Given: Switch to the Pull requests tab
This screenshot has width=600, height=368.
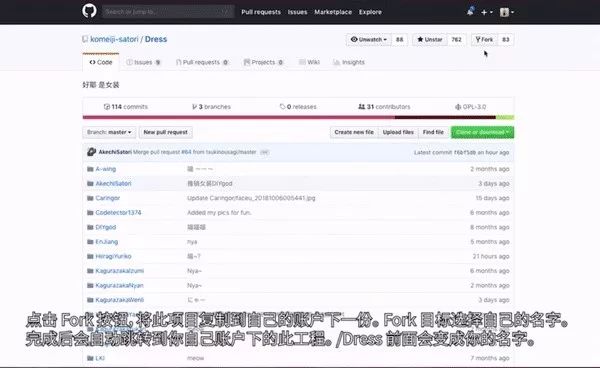Looking at the screenshot, I should (202, 62).
